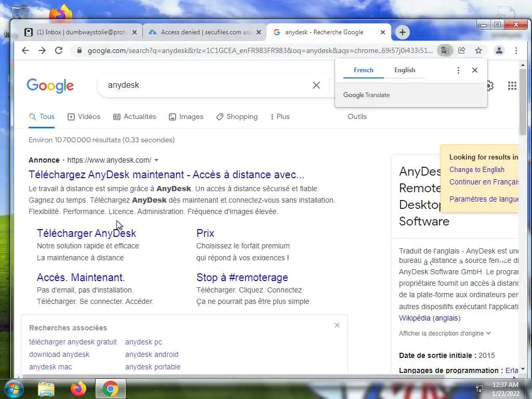Click the address bar URL
Screen dimensions: 532x399
point(260,50)
